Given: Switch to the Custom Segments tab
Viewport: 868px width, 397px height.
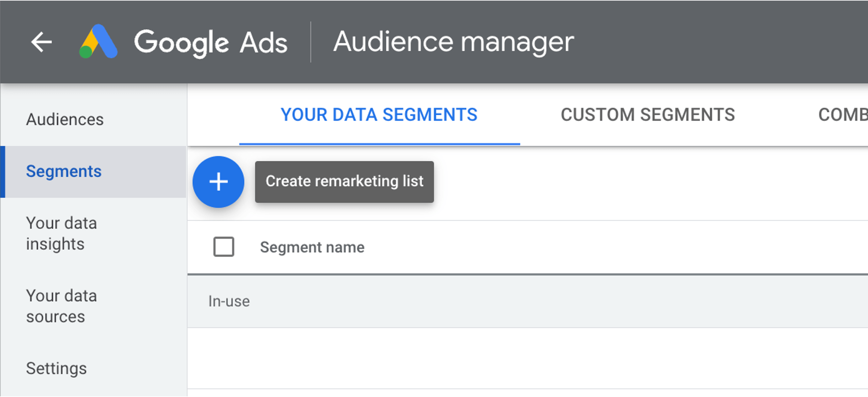Looking at the screenshot, I should pos(648,115).
